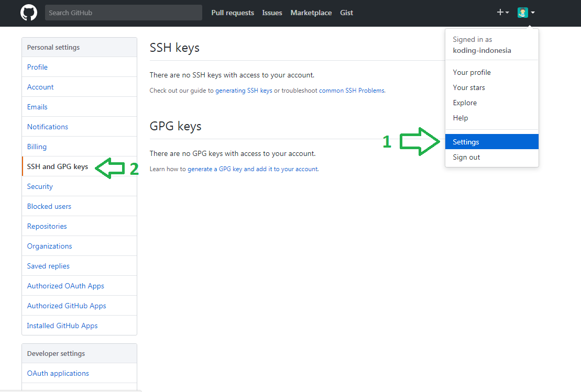
Task: Open Notifications settings
Action: [79, 127]
